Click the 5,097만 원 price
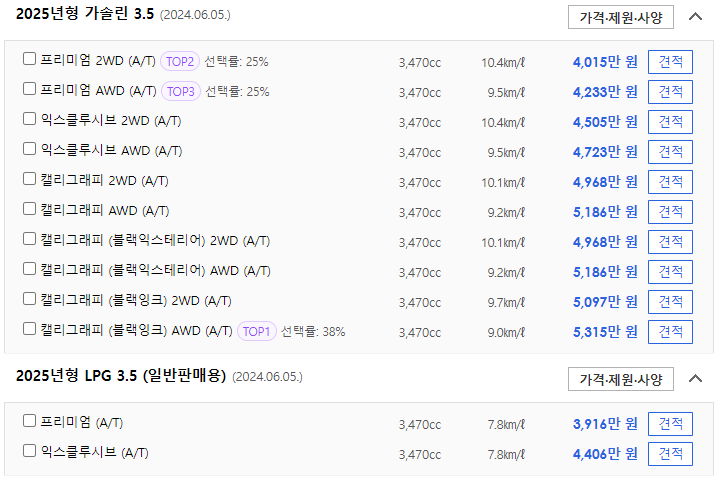 605,302
